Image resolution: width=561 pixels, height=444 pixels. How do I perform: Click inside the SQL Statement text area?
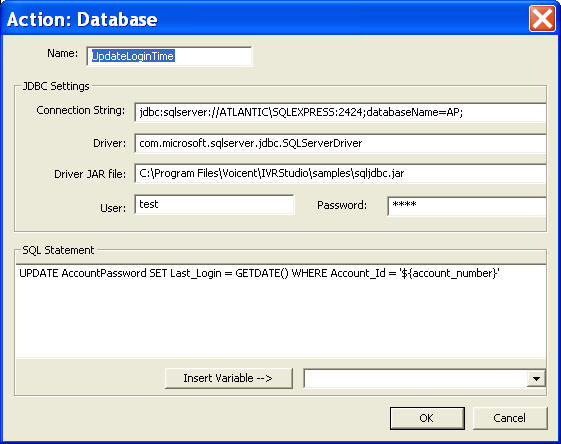(x=281, y=311)
